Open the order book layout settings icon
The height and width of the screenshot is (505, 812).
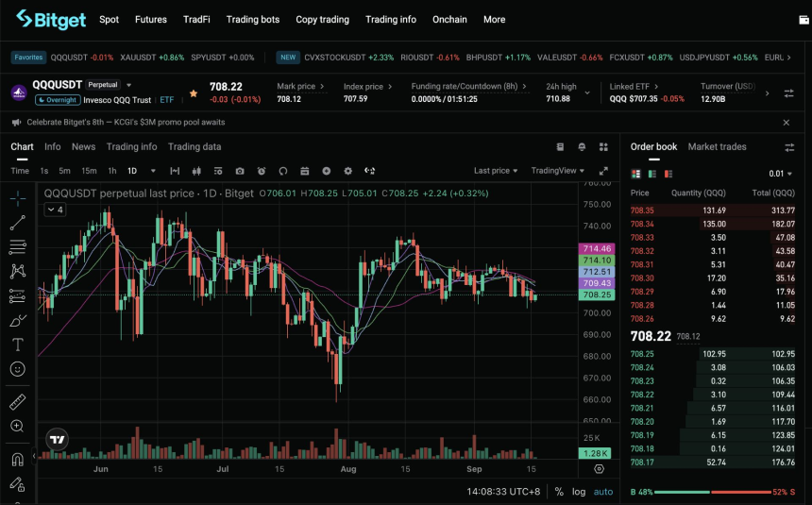tap(789, 147)
